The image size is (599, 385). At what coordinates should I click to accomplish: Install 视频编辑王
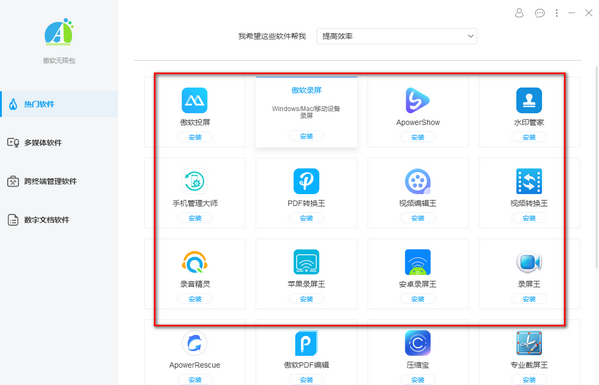(418, 218)
